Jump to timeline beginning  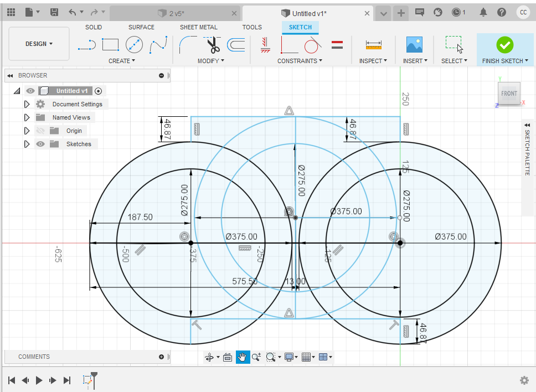click(x=12, y=380)
